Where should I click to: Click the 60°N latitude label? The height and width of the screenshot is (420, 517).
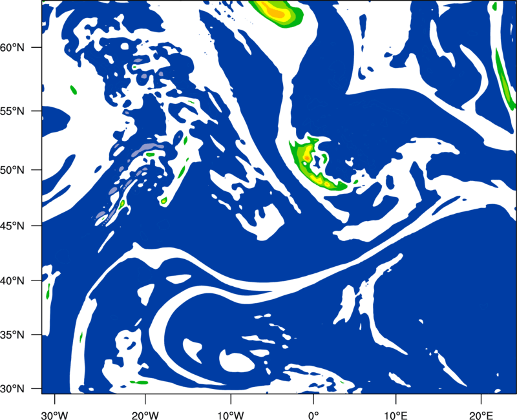click(x=12, y=48)
